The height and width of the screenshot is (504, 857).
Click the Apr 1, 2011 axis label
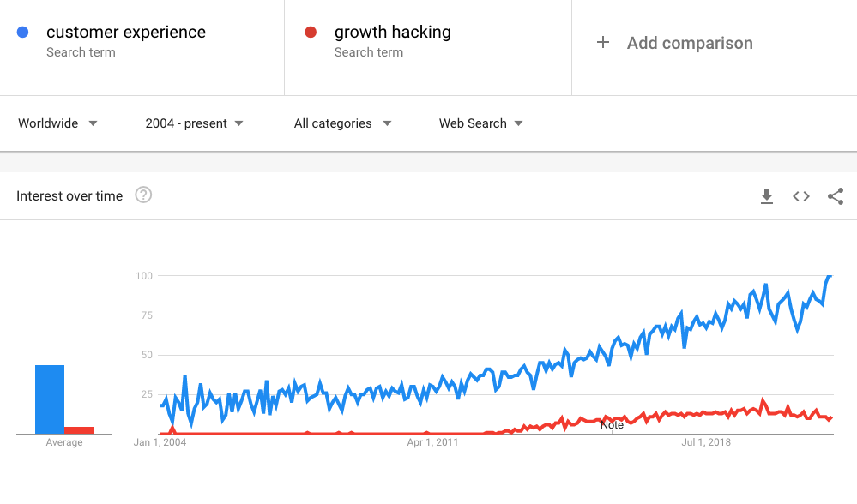coord(432,442)
